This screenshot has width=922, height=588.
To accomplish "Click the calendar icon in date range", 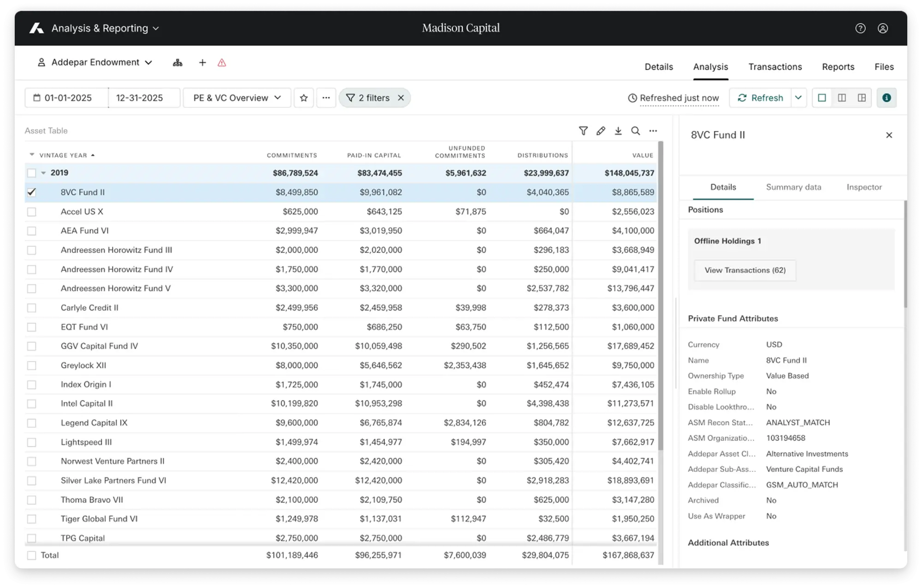I will tap(37, 98).
